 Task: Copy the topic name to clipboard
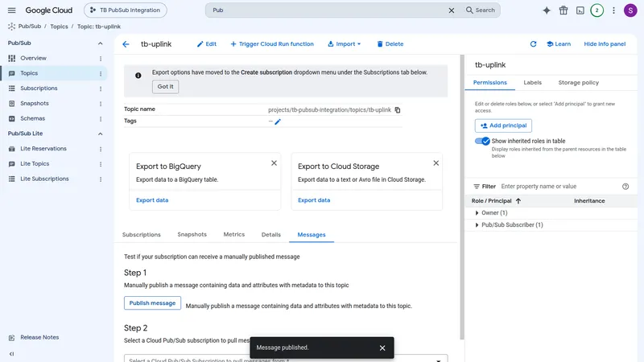click(x=397, y=110)
